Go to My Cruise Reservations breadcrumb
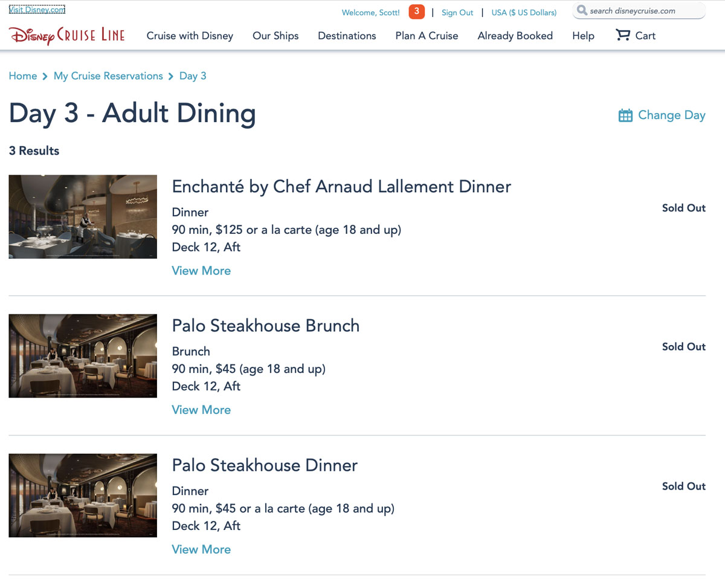Screen dimensions: 725x588 (x=108, y=76)
